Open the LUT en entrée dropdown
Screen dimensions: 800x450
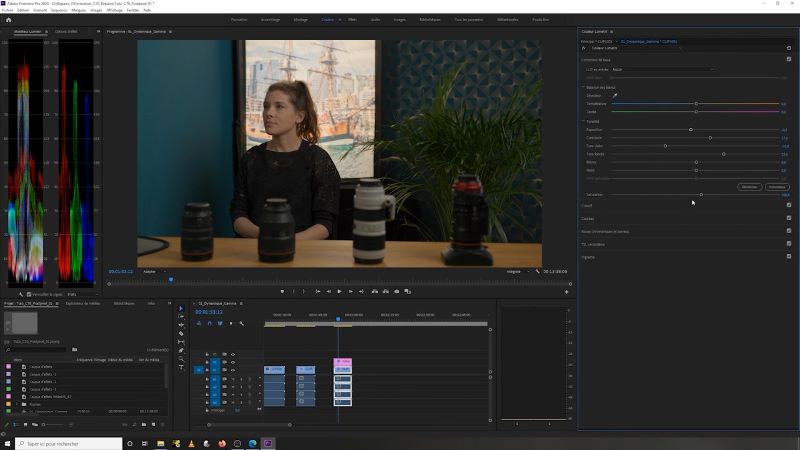coord(660,70)
